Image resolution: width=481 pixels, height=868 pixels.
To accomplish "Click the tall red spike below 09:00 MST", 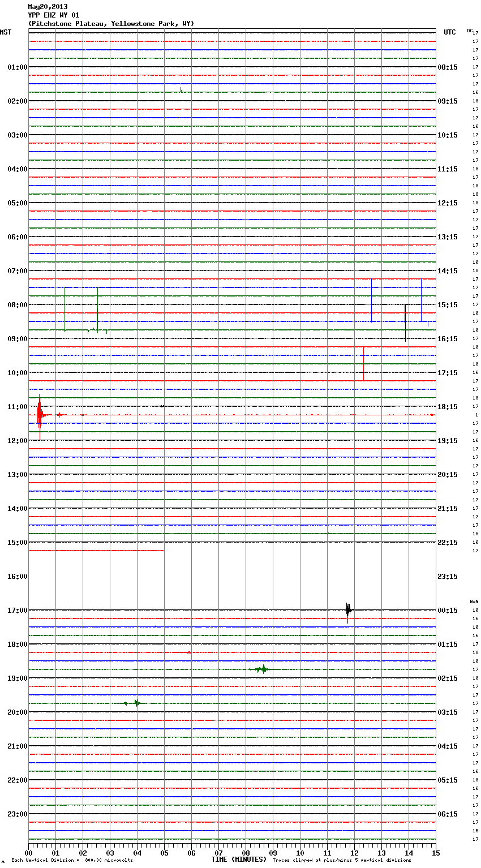I will pyautogui.click(x=363, y=364).
